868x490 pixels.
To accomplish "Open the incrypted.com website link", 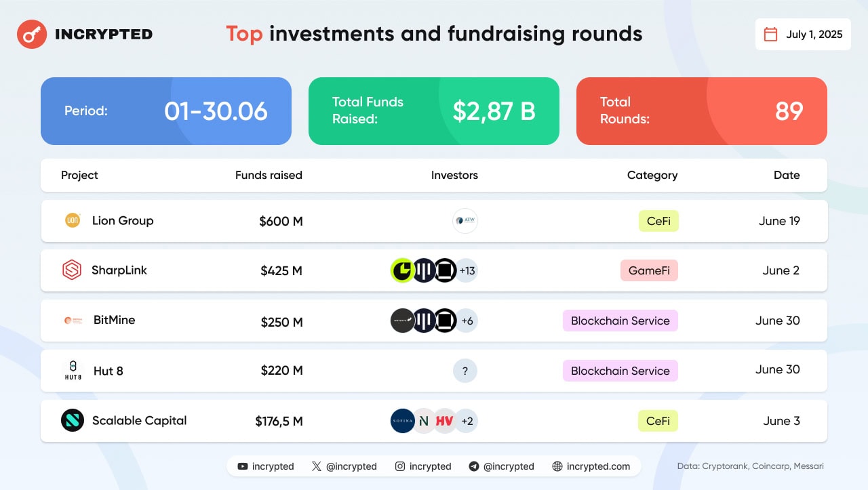I will (x=591, y=466).
